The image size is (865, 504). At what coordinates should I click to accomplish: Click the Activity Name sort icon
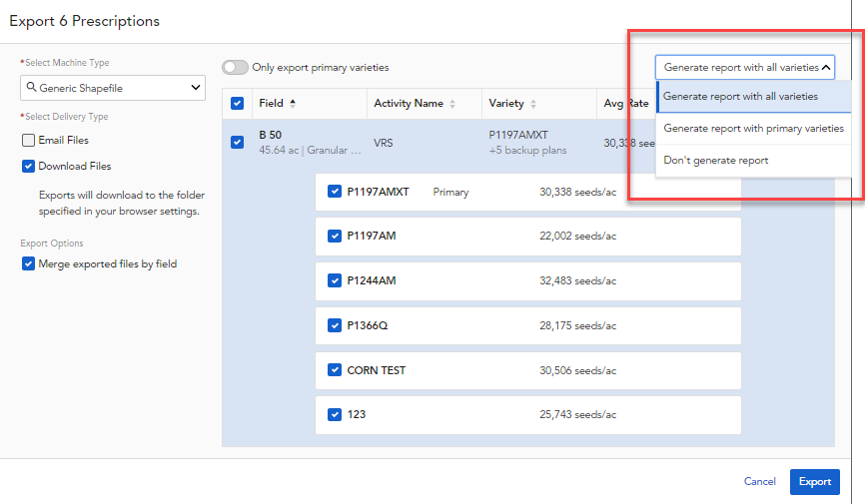tap(452, 104)
